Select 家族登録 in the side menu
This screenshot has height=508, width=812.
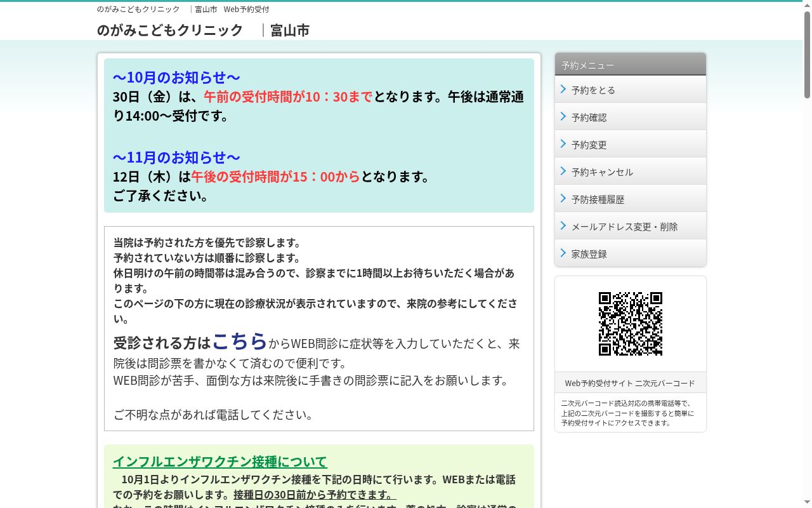pos(631,253)
